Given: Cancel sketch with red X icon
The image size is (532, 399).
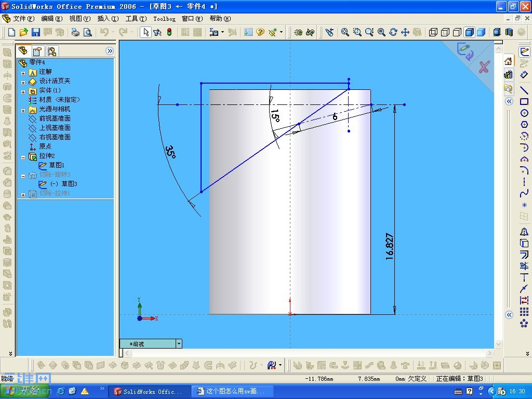Looking at the screenshot, I should 484,67.
